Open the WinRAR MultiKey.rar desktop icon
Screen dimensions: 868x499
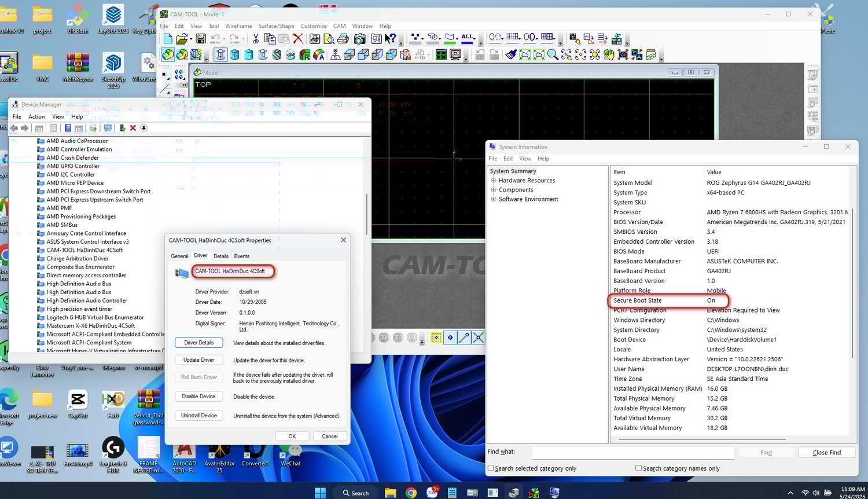[78, 66]
